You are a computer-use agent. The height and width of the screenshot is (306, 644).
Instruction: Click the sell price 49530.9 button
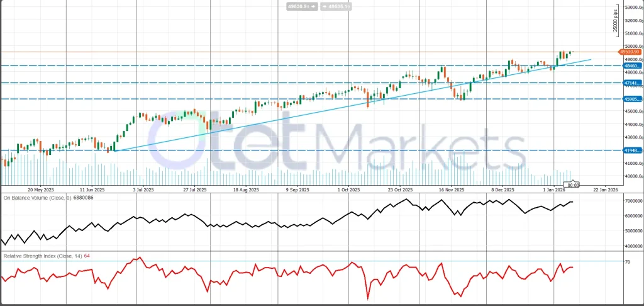297,6
